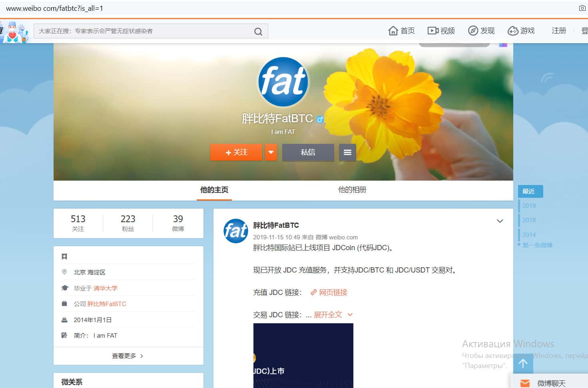
Task: Open the FatBTC profile avatar in banner
Action: click(x=283, y=82)
